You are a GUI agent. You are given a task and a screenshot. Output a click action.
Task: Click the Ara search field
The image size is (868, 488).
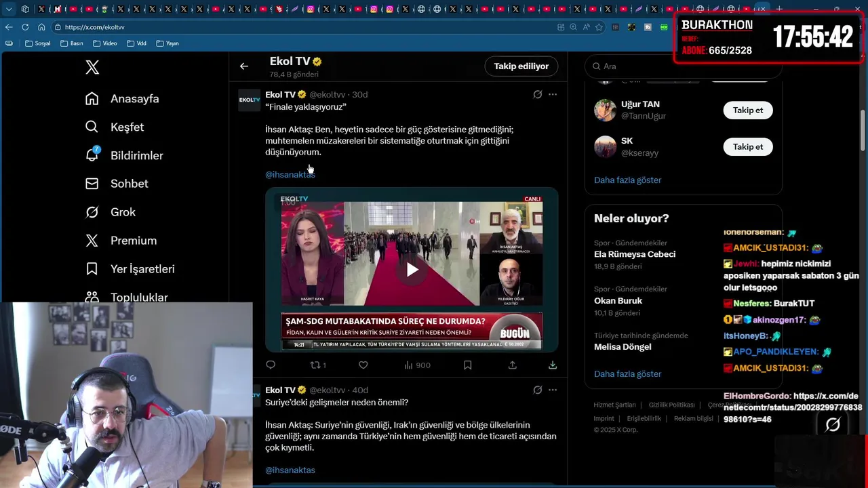coord(683,66)
